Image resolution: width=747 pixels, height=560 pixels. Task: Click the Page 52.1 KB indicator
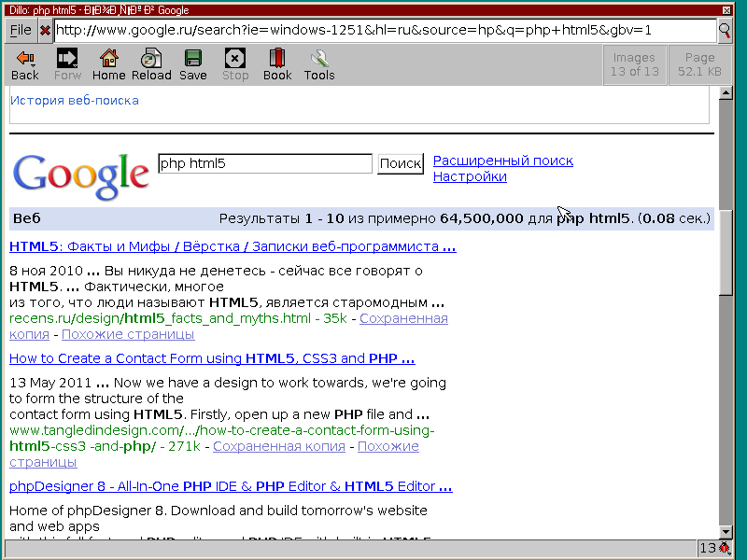click(699, 64)
